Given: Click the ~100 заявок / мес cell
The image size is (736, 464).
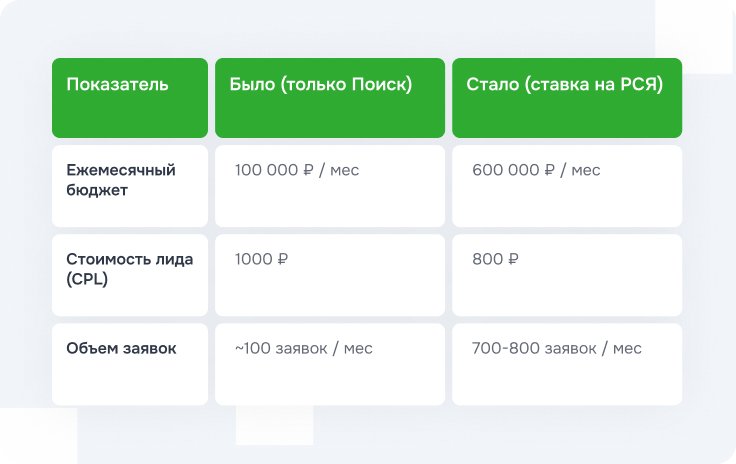Looking at the screenshot, I should point(330,364).
